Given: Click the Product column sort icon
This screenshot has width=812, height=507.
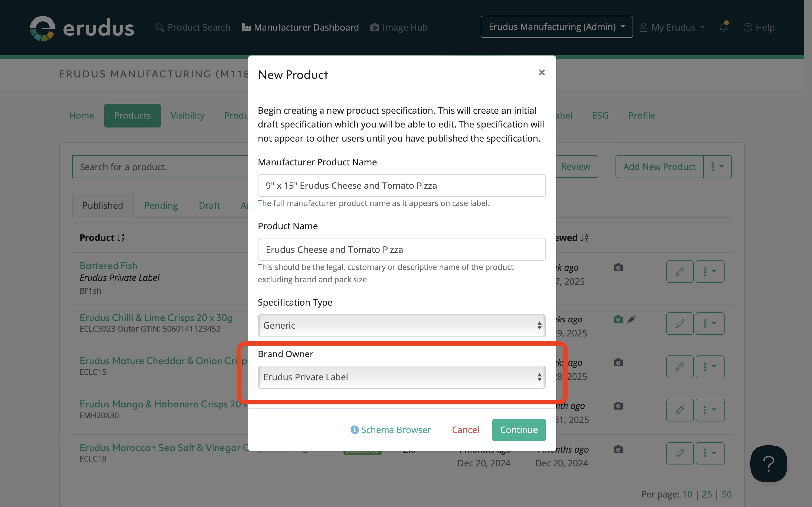Looking at the screenshot, I should (121, 238).
